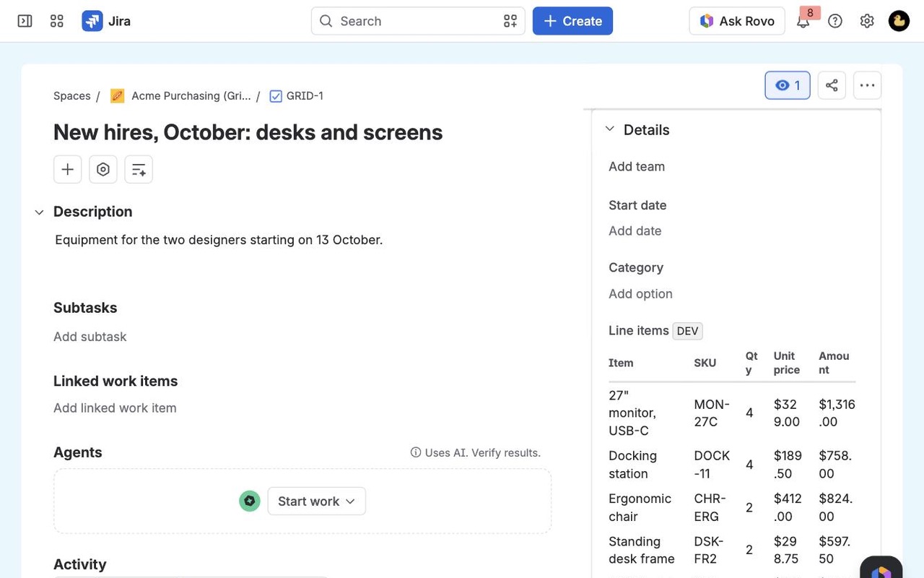Click Add linked work item
Image resolution: width=924 pixels, height=578 pixels.
pos(115,407)
